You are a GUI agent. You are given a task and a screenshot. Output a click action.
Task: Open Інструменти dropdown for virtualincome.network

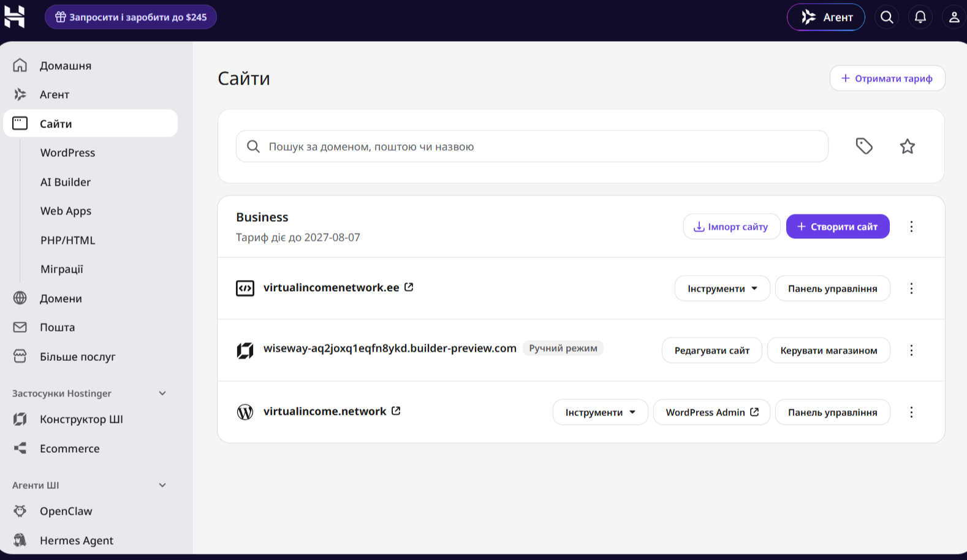coord(600,412)
